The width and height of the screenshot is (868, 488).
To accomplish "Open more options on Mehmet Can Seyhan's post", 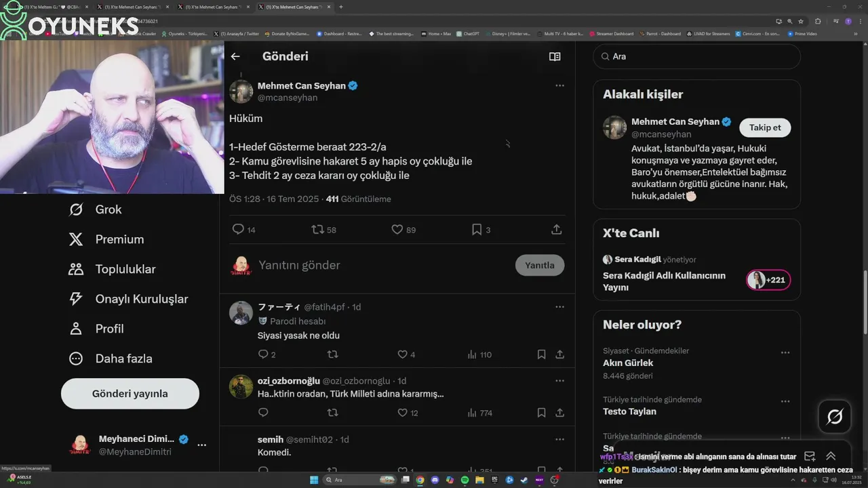I will click(x=559, y=85).
